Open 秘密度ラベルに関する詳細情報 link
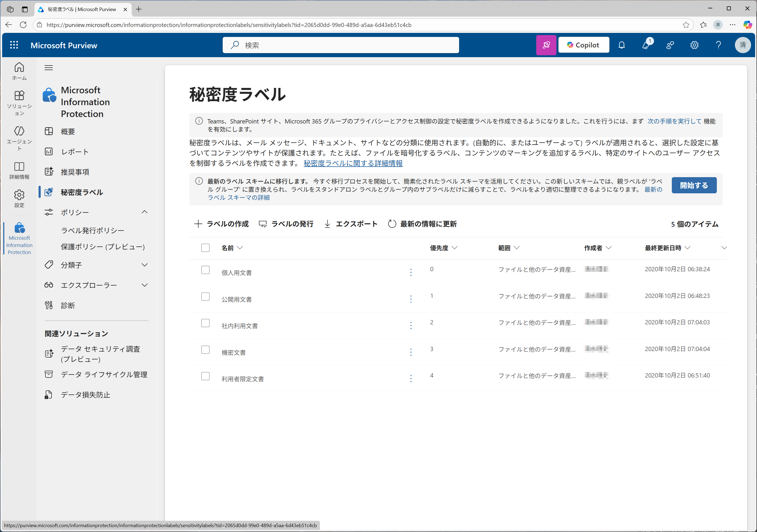757x532 pixels. tap(352, 163)
